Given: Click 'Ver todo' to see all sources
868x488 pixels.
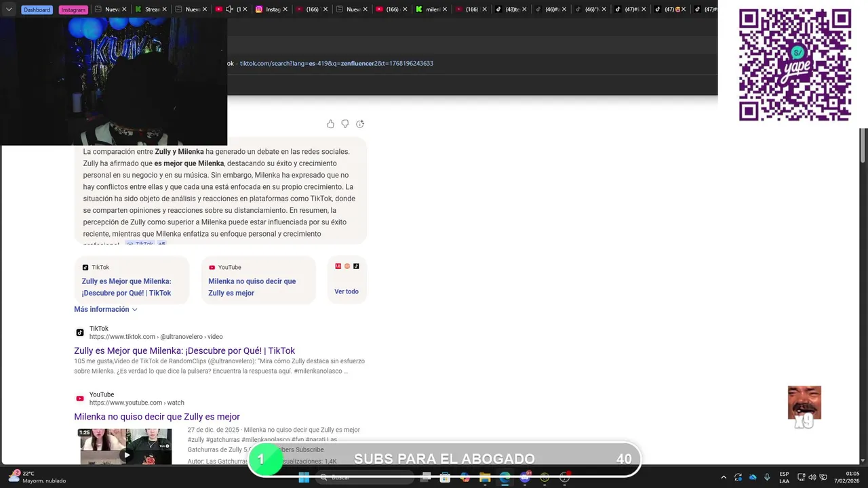Looking at the screenshot, I should tap(347, 291).
